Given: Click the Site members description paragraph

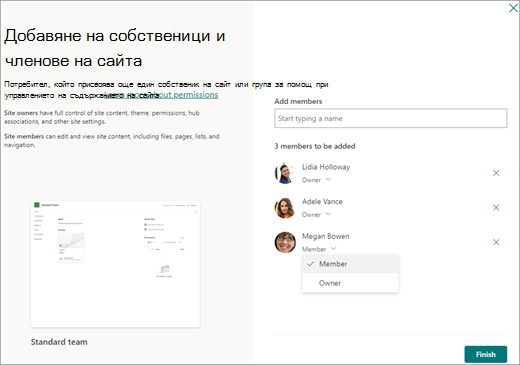Looking at the screenshot, I should pyautogui.click(x=112, y=140).
